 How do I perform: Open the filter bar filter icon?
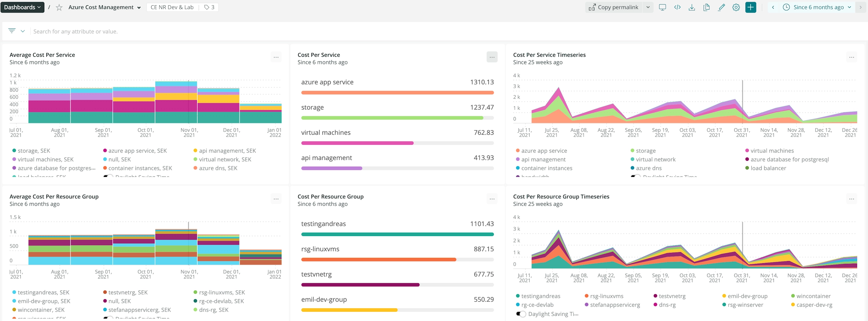12,31
